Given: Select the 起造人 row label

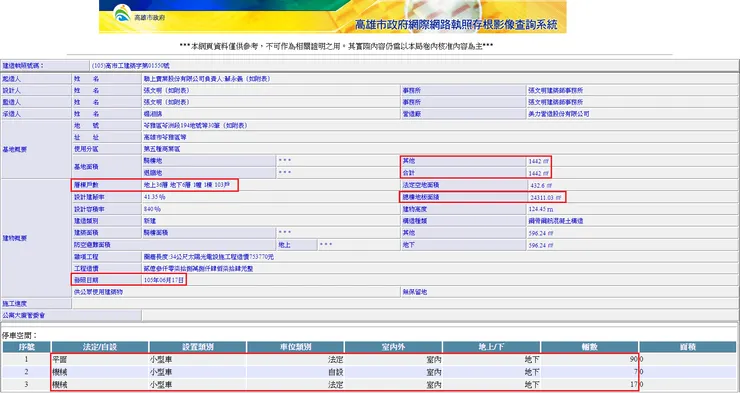Looking at the screenshot, I should [x=11, y=79].
